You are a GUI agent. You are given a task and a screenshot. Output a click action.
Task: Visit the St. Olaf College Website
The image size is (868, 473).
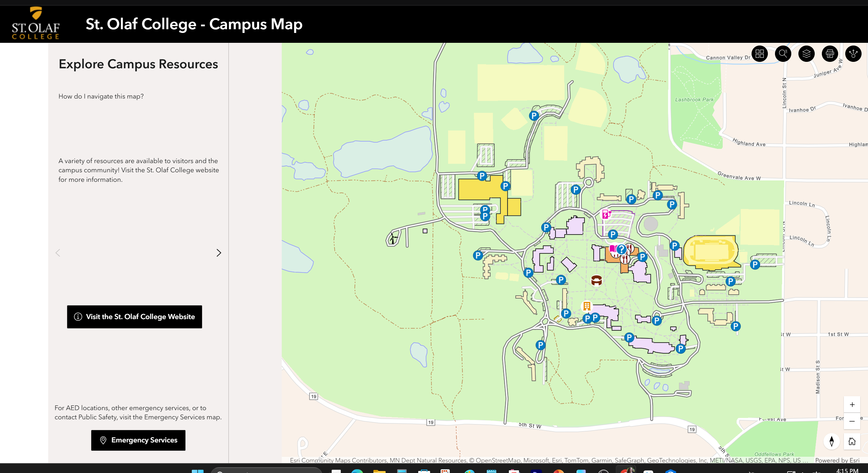point(134,317)
